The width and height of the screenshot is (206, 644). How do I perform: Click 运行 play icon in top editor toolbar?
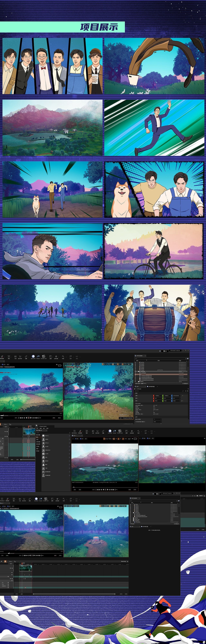(71, 356)
